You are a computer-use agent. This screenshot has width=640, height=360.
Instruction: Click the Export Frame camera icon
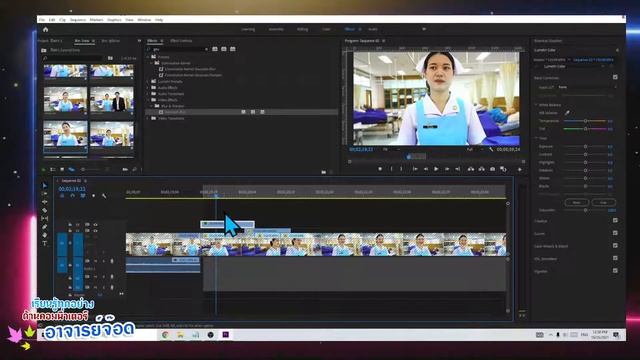[493, 169]
